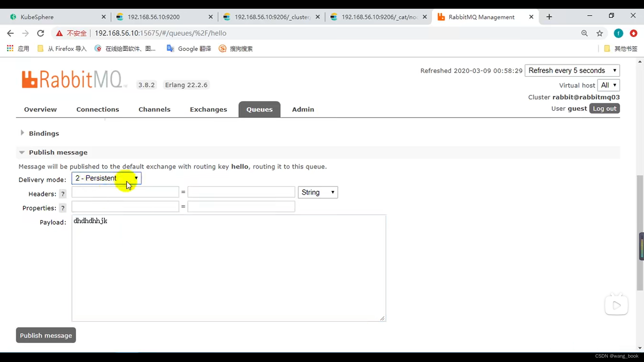Screen dimensions: 644x362
Task: Toggle the Delivery mode persistent option
Action: pos(105,178)
